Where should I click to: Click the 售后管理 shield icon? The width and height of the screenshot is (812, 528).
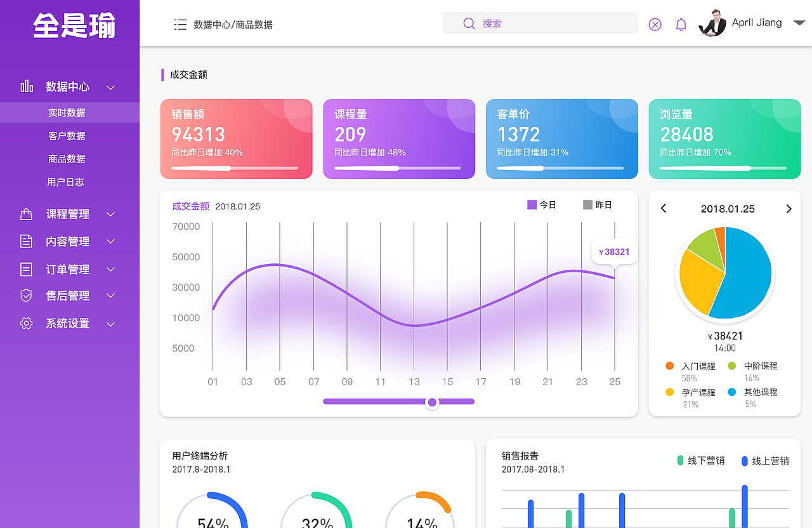(26, 296)
